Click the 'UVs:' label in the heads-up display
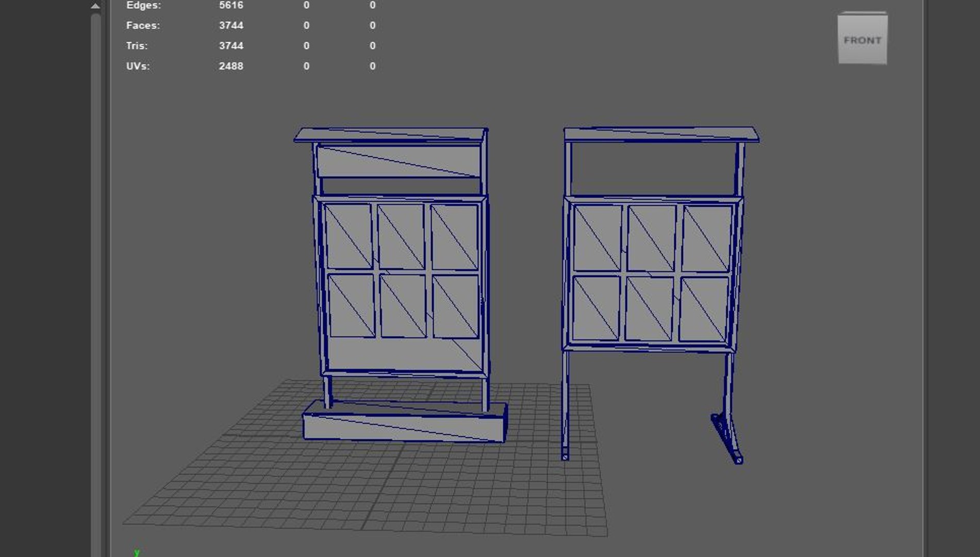This screenshot has height=557, width=980. click(138, 66)
